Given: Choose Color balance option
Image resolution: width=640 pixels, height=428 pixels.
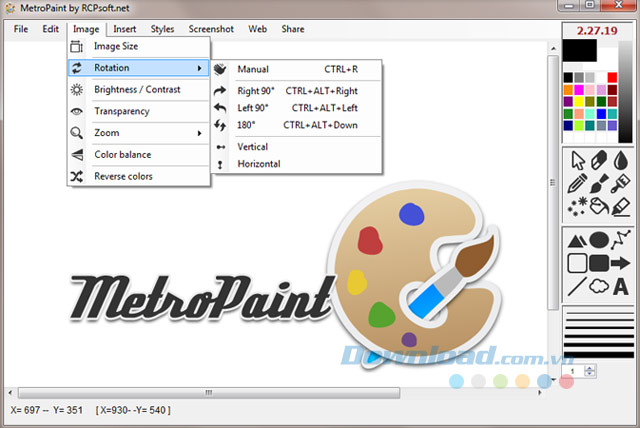Looking at the screenshot, I should click(139, 155).
